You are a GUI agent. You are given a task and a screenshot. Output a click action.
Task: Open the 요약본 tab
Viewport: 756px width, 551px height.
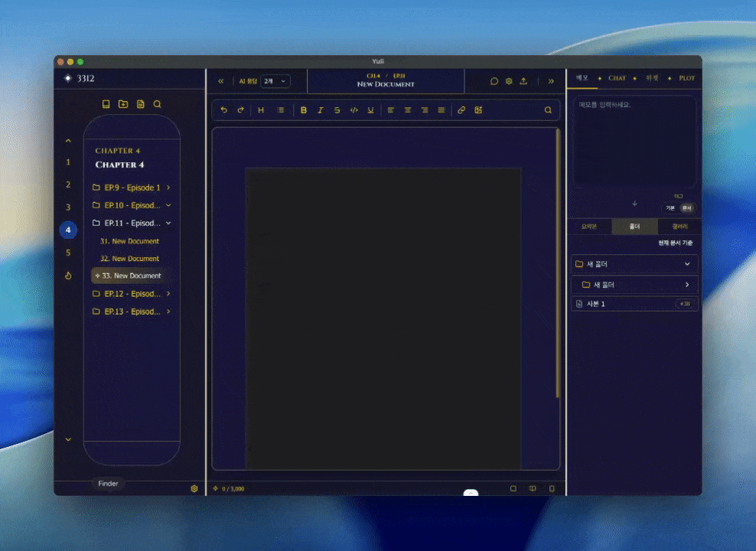point(589,226)
